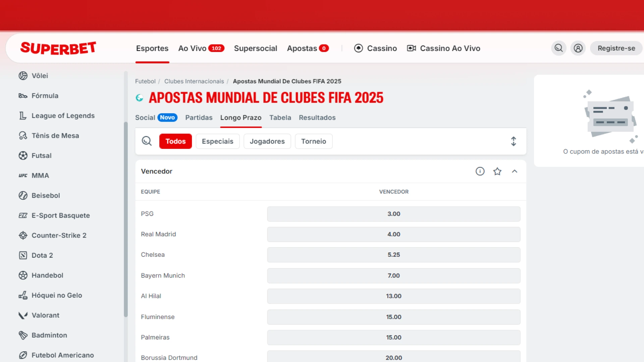Open the Supersocial navigation tab
The height and width of the screenshot is (362, 644).
(256, 48)
